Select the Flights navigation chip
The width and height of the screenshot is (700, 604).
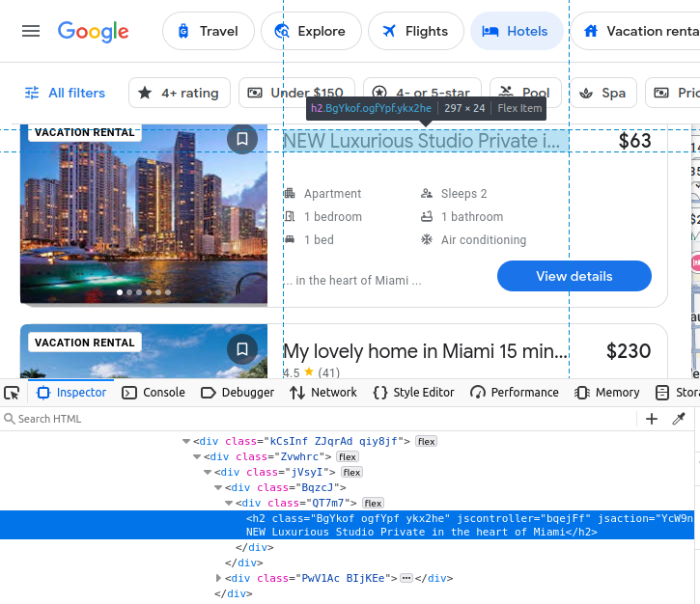(x=414, y=31)
